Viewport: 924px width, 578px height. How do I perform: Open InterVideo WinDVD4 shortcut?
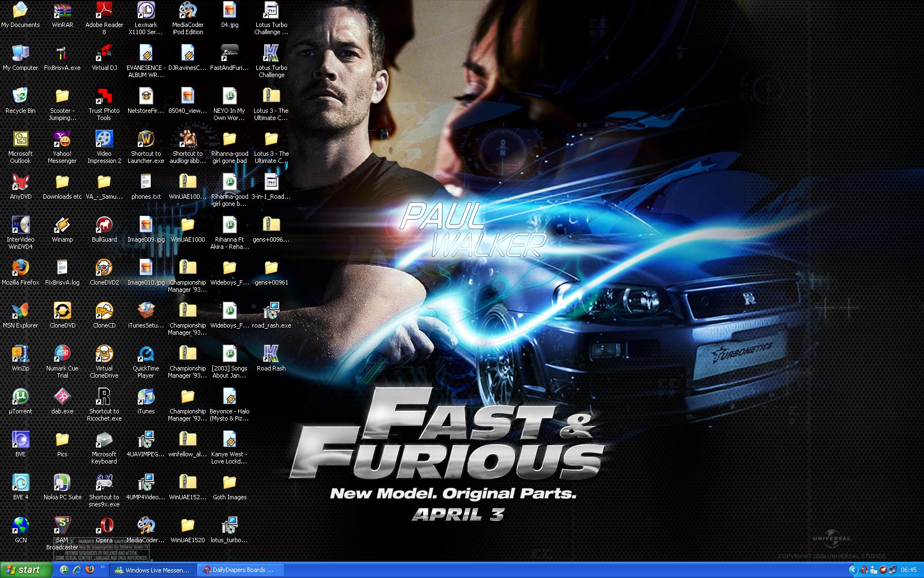pos(20,233)
